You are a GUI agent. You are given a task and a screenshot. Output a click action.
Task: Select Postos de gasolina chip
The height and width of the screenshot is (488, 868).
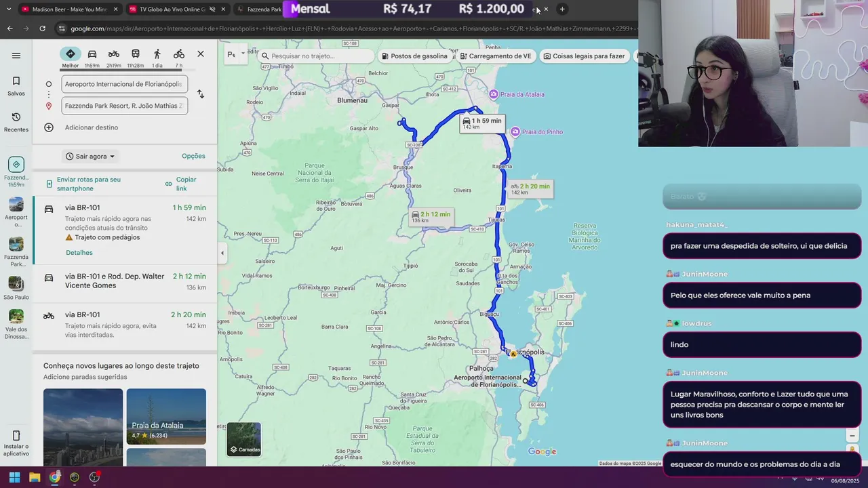pyautogui.click(x=414, y=56)
